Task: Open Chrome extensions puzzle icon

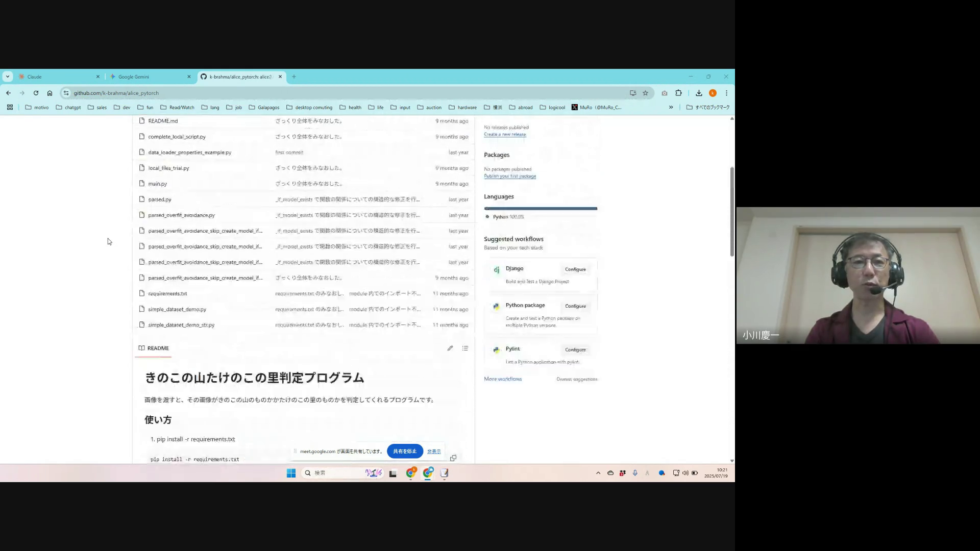Action: click(678, 93)
